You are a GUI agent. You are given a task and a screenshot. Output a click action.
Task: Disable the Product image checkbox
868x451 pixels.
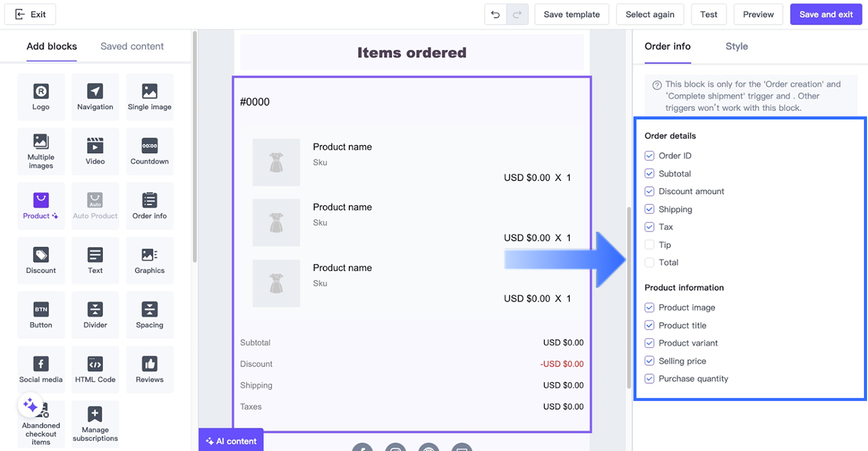pos(649,308)
